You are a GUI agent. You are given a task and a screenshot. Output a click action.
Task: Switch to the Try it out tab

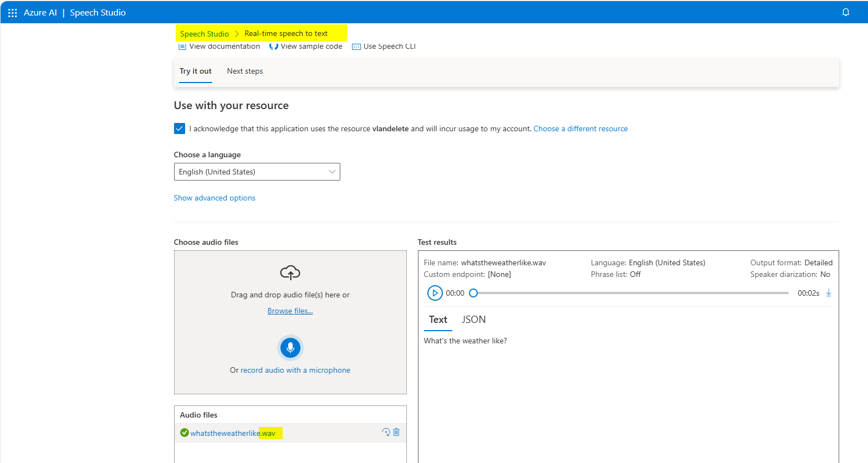click(x=196, y=71)
